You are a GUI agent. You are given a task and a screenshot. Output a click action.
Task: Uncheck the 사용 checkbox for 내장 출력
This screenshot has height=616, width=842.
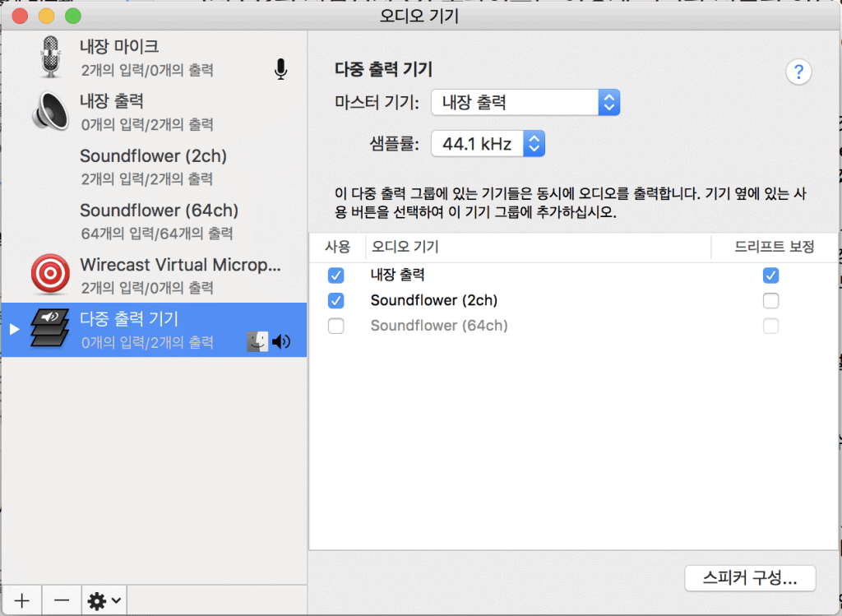335,276
